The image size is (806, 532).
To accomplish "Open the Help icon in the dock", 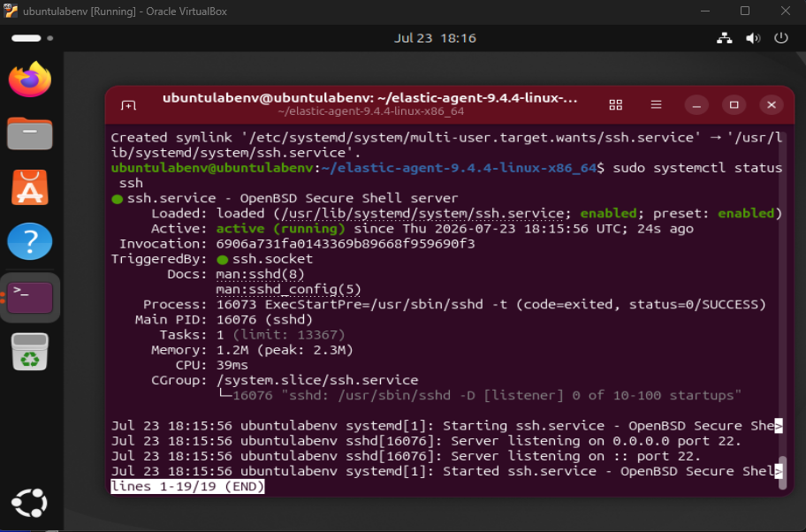I will pos(30,241).
